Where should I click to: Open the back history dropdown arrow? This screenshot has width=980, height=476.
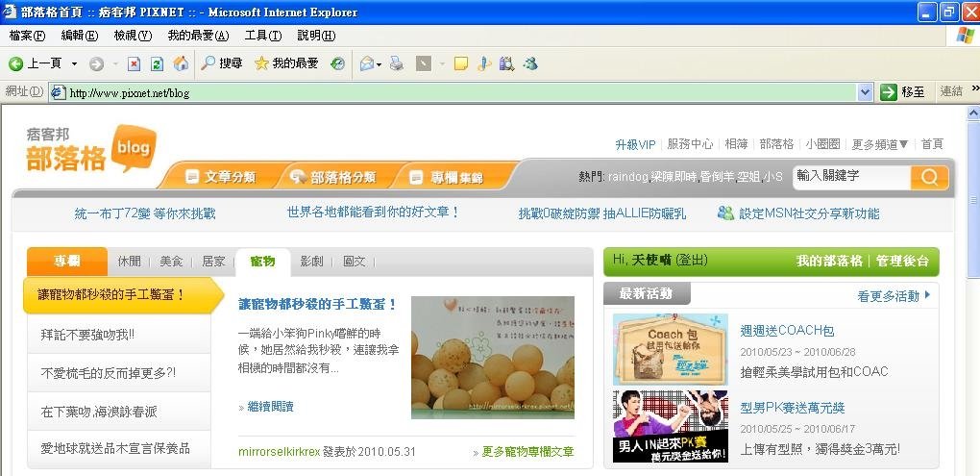tap(74, 63)
